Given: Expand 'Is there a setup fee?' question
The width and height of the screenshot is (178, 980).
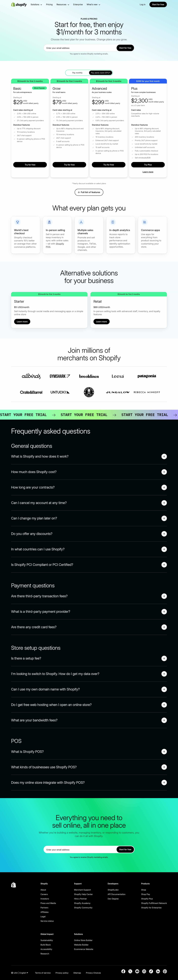Looking at the screenshot, I should [89, 658].
